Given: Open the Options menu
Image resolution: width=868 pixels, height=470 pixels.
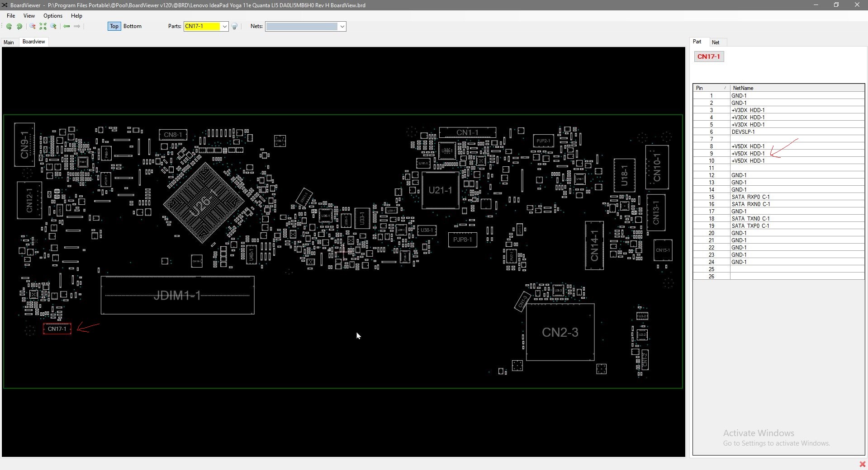Looking at the screenshot, I should coord(53,15).
